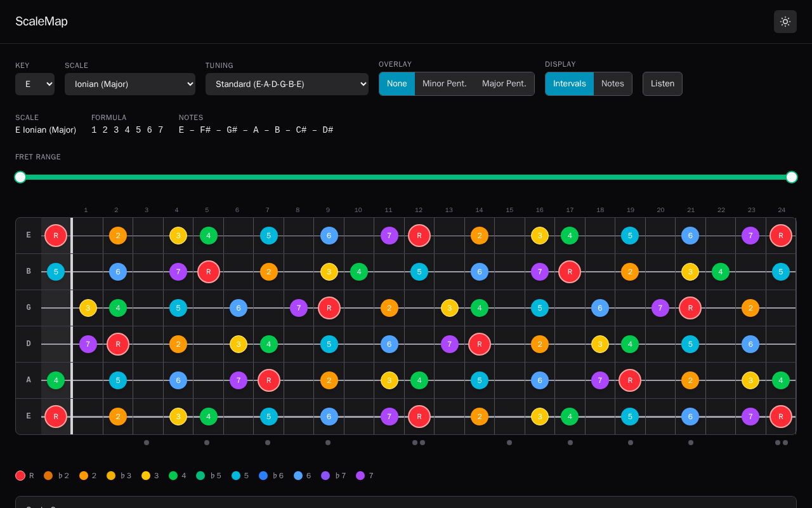This screenshot has width=812, height=508.
Task: Switch display to Intervals
Action: pyautogui.click(x=570, y=84)
